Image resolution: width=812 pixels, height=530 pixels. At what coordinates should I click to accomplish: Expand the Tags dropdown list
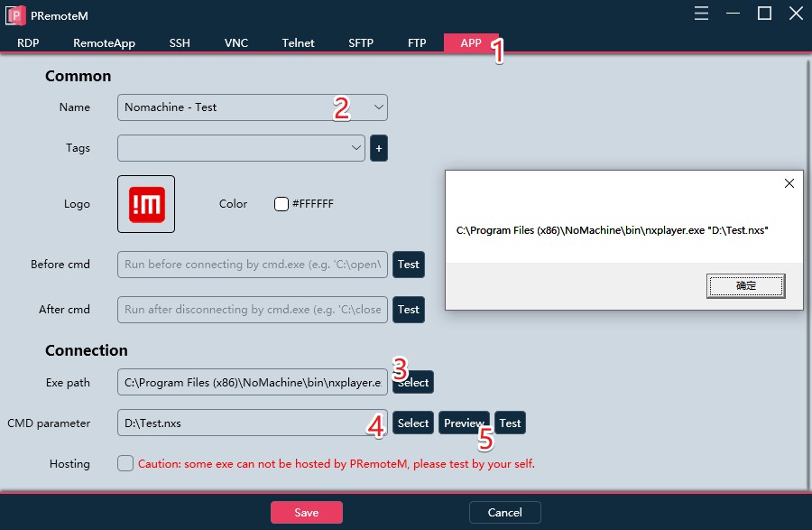355,148
